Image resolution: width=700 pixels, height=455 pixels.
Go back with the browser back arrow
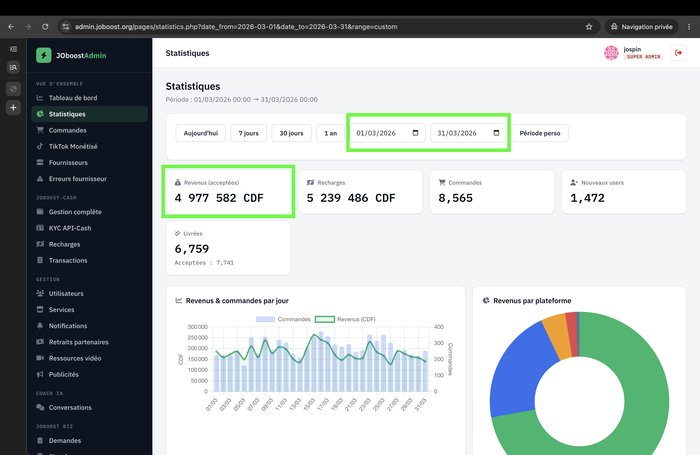(x=11, y=27)
